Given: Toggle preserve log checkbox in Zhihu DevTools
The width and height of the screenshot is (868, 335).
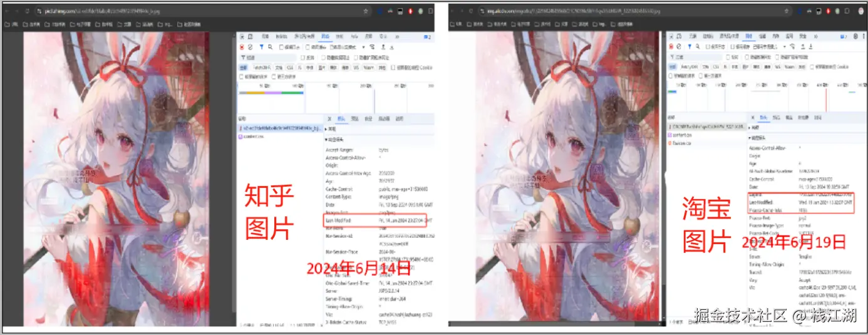Looking at the screenshot, I should (281, 47).
